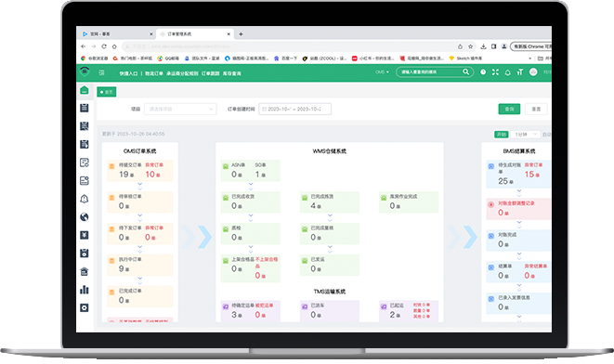This screenshot has height=364, width=614.
Task: Click the green 查询 search button
Action: point(509,109)
